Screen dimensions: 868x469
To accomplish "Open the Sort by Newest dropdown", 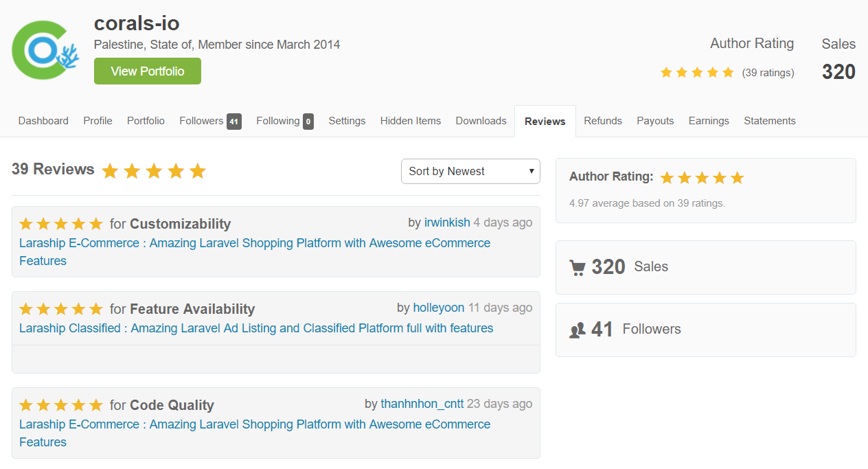I will click(x=470, y=172).
